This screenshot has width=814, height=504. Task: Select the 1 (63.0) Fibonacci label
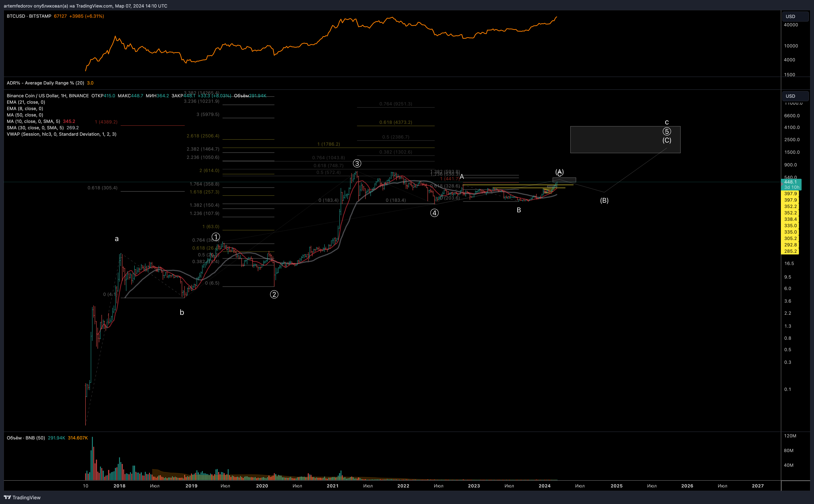pos(211,226)
